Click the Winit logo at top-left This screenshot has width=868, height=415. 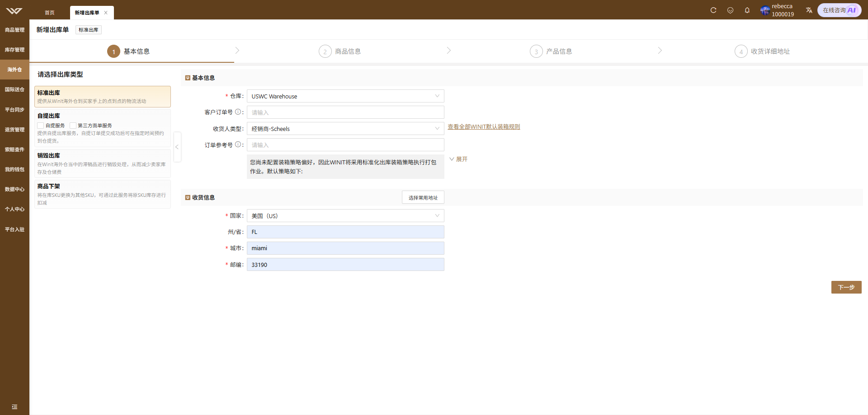(x=14, y=10)
